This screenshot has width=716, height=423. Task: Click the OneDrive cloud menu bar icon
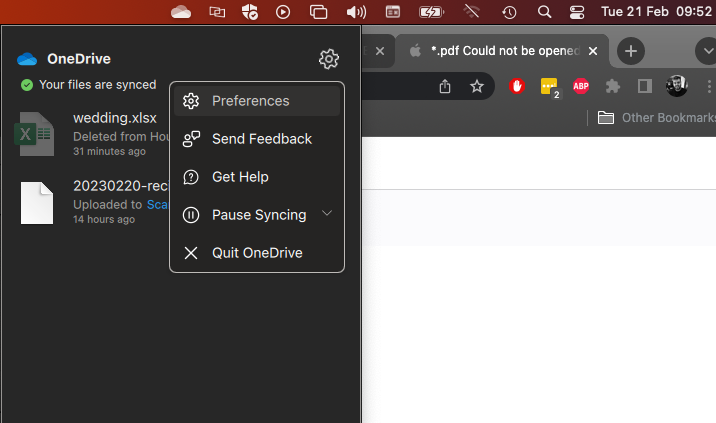[x=181, y=12]
